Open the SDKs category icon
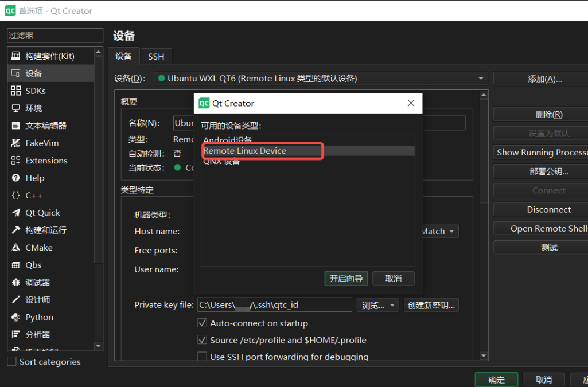This screenshot has width=588, height=387. tap(15, 91)
